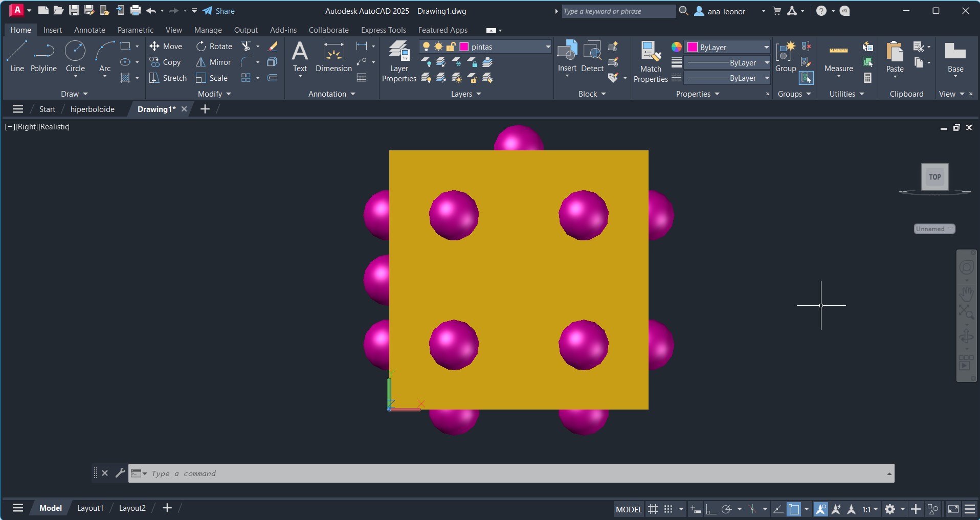Click the Right view control label

[27, 127]
